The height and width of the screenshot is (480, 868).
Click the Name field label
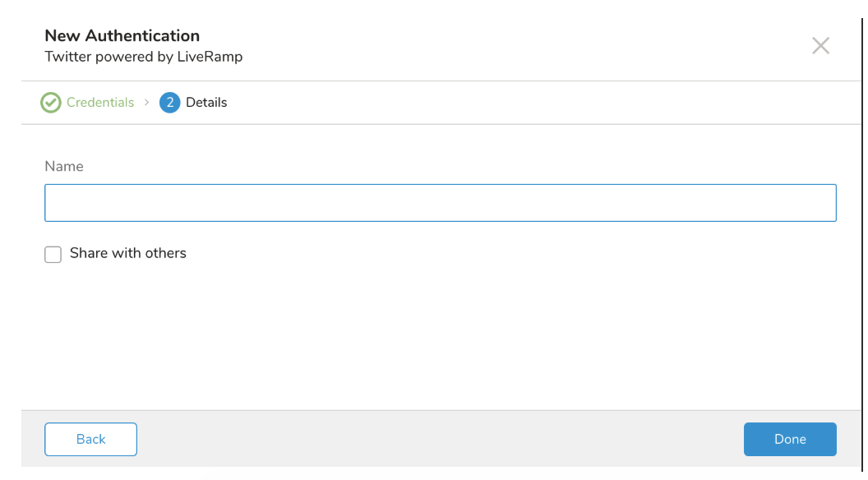pos(64,166)
